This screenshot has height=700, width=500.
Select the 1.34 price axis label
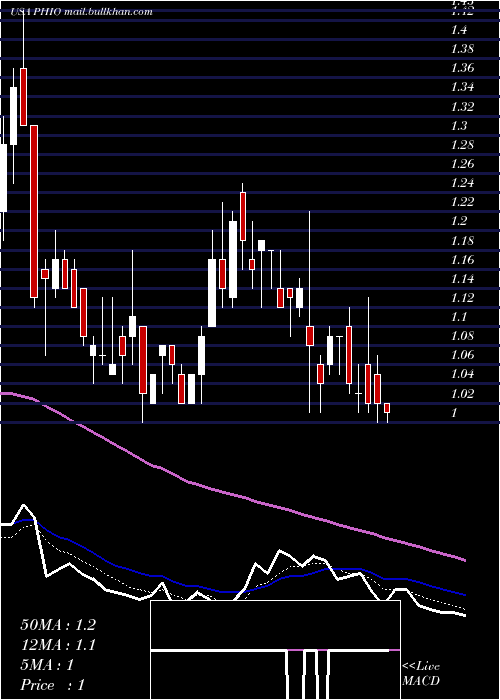(x=462, y=87)
